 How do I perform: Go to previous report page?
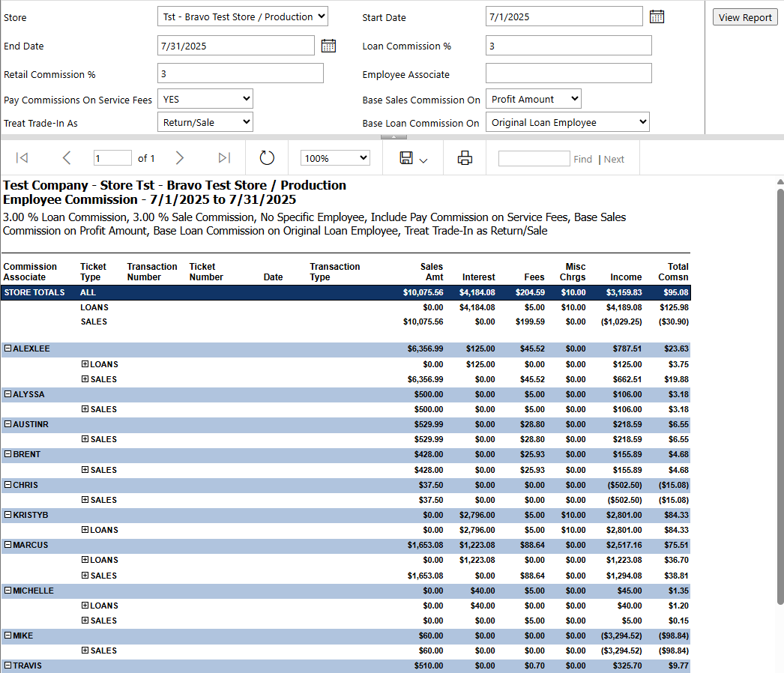pos(67,158)
